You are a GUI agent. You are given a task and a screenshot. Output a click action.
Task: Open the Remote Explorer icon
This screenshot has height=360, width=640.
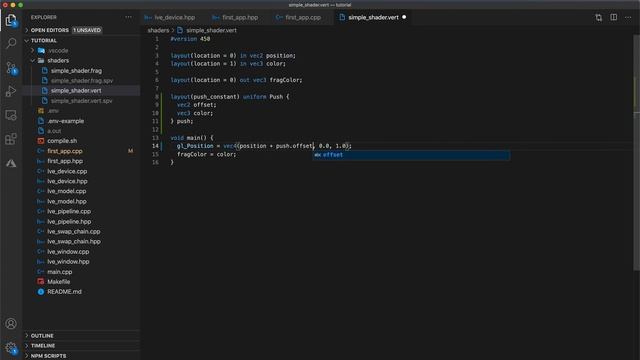(11, 116)
